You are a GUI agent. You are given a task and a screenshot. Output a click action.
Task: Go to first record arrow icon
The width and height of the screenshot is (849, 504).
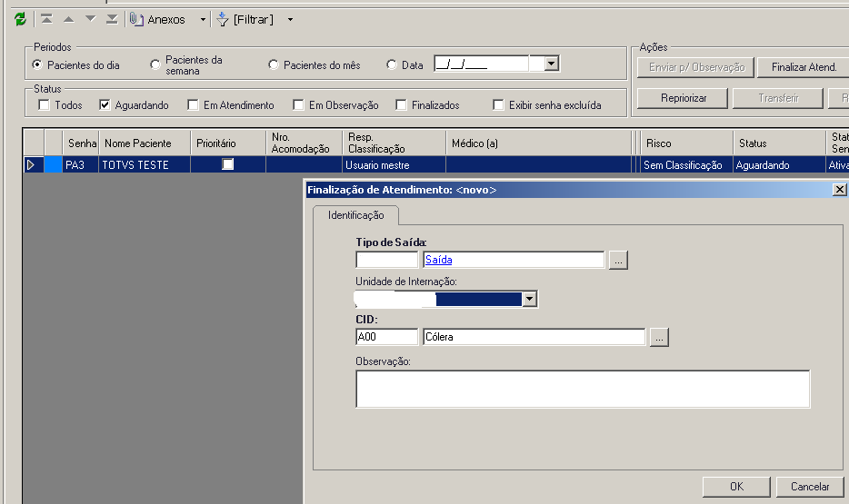point(46,19)
